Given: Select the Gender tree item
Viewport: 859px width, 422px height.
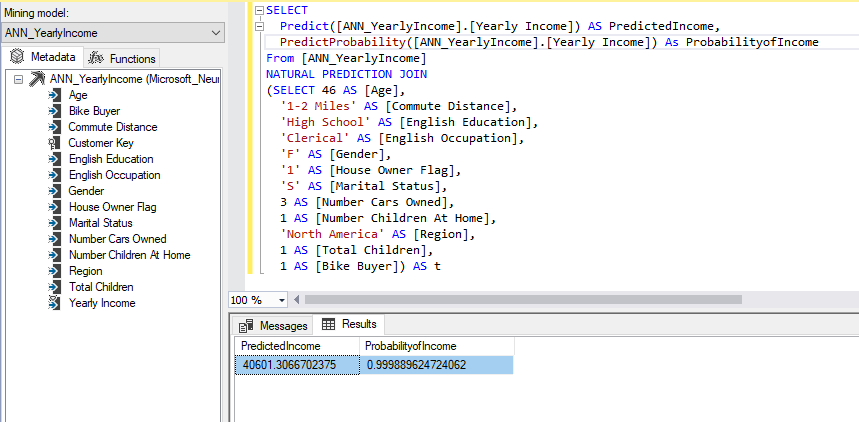Looking at the screenshot, I should (86, 191).
